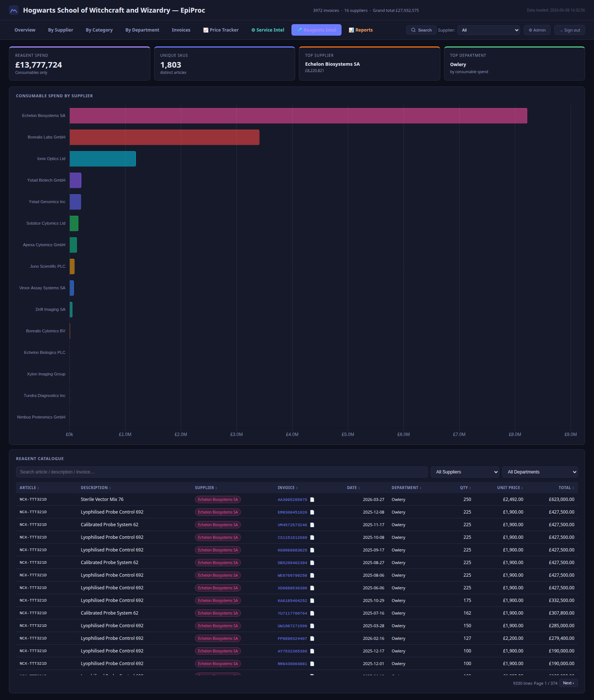This screenshot has width=594, height=700.
Task: Open the Service Intel tab
Action: (x=268, y=30)
